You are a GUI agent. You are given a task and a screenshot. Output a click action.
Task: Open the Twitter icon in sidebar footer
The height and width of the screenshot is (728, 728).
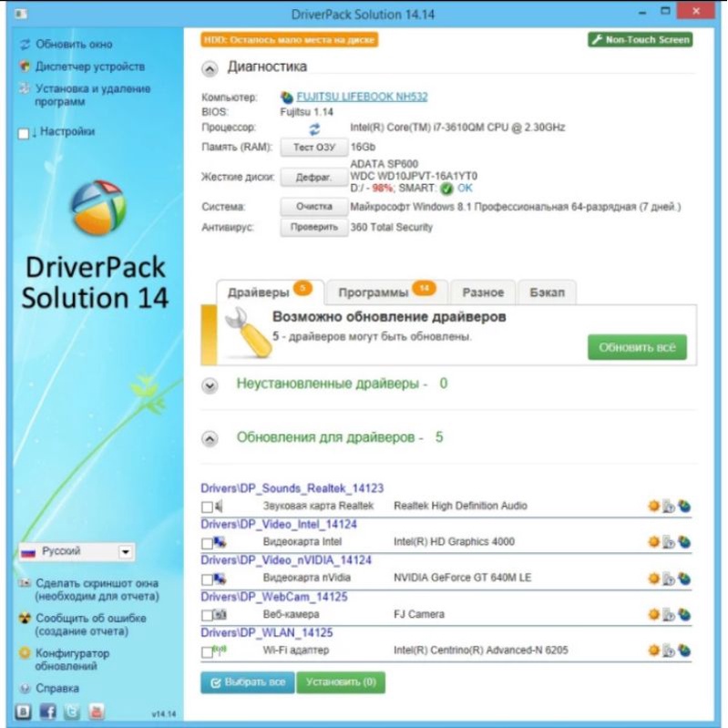pyautogui.click(x=71, y=712)
